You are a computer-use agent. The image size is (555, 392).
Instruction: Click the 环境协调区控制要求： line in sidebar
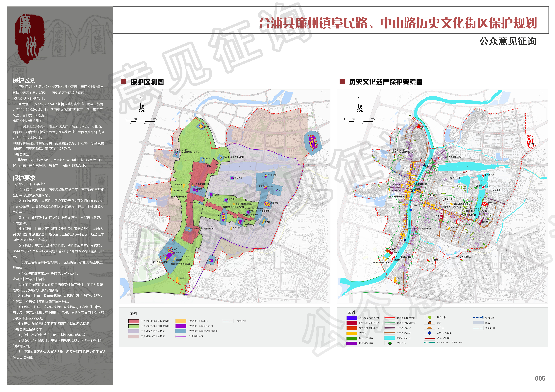[x=29, y=329]
